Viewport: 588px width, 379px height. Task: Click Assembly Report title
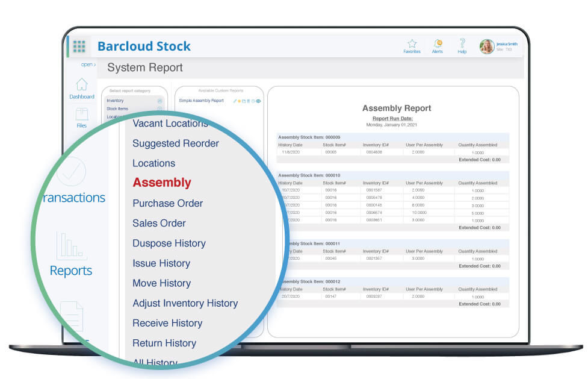[x=397, y=108]
